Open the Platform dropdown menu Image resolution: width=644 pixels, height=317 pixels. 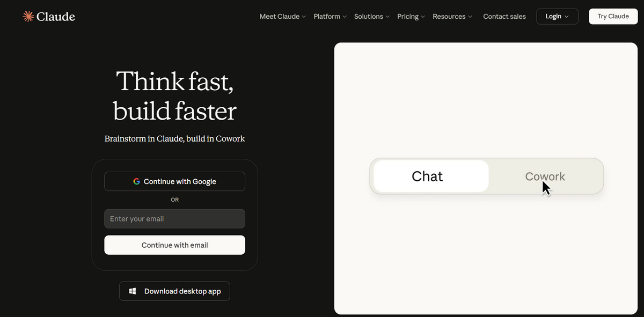click(x=330, y=17)
